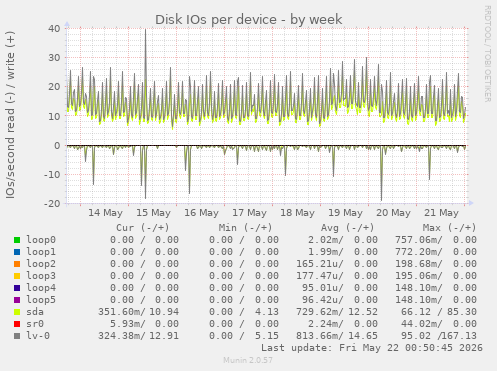Select the 'loop0' device label
Viewport: 497px width, 371px height.
pos(41,240)
